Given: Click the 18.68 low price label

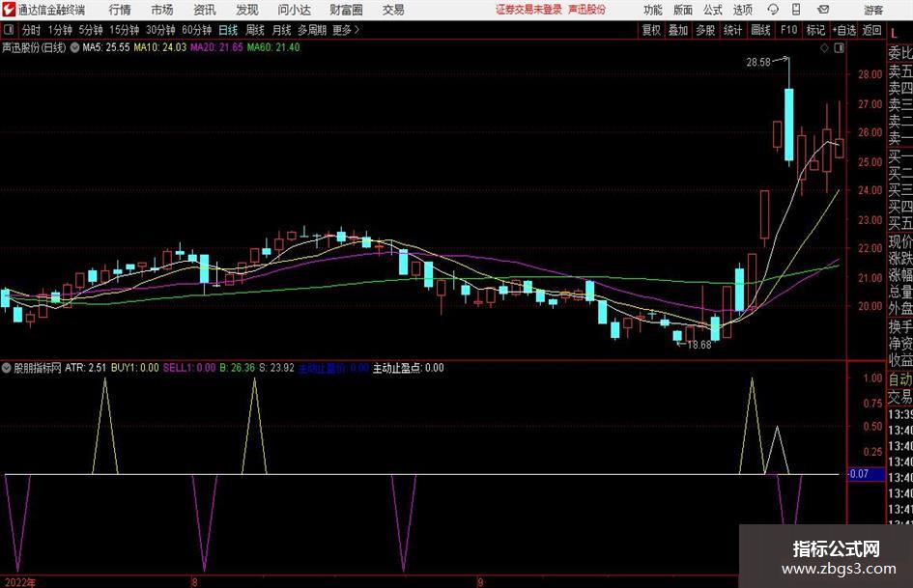Looking at the screenshot, I should [x=699, y=345].
